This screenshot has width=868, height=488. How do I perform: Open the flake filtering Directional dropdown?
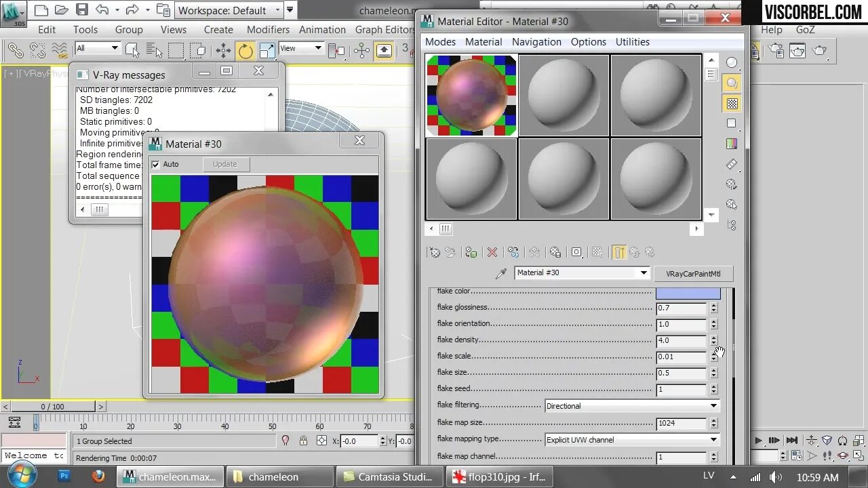(632, 406)
